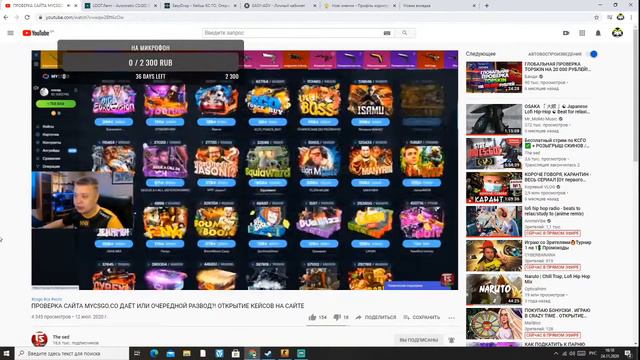640x360 pixels.
Task: Click the browser back arrow
Action: pos(6,18)
